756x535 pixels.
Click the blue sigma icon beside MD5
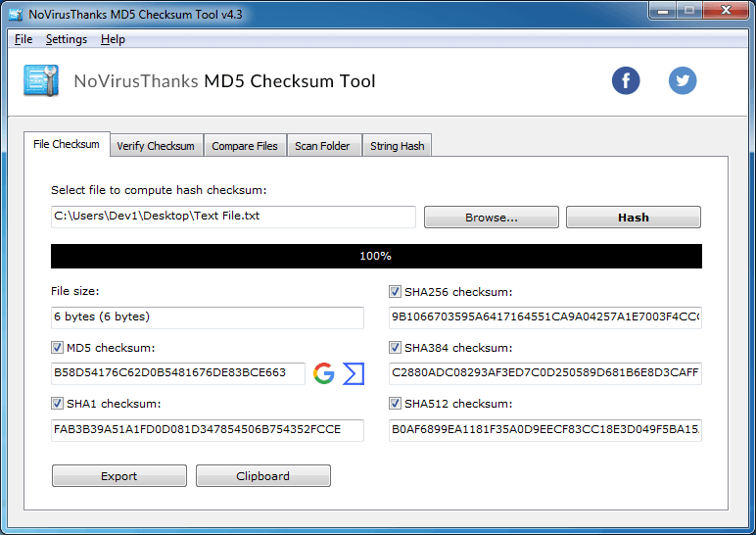point(354,374)
